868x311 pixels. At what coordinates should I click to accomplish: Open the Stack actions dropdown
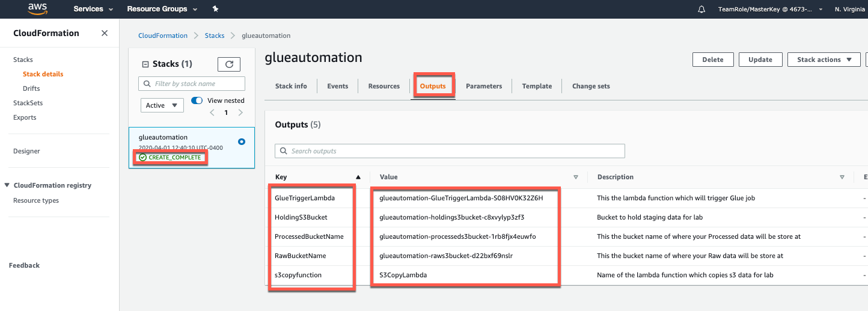click(x=824, y=60)
